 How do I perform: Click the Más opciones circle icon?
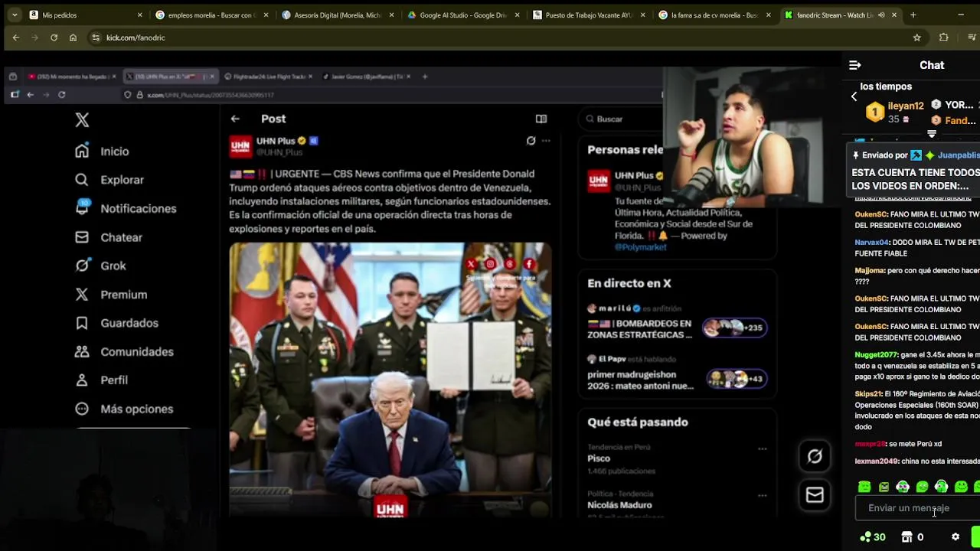pyautogui.click(x=82, y=409)
